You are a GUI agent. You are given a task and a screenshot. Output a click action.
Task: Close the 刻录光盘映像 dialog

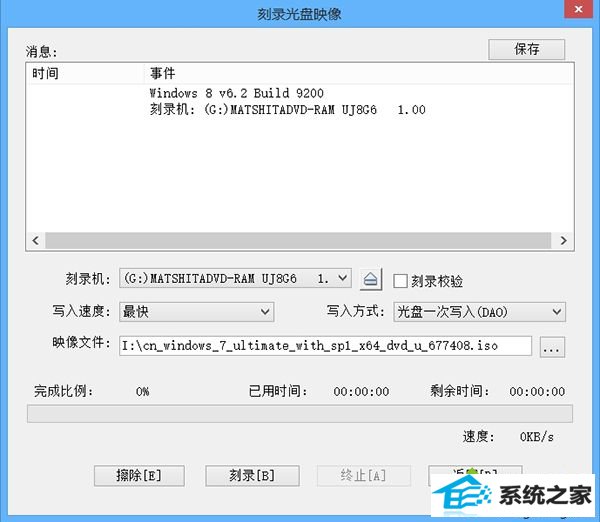pos(579,9)
